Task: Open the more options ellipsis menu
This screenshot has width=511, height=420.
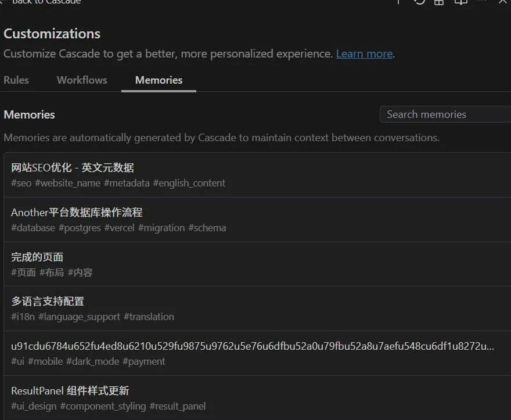Action: (487, 3)
